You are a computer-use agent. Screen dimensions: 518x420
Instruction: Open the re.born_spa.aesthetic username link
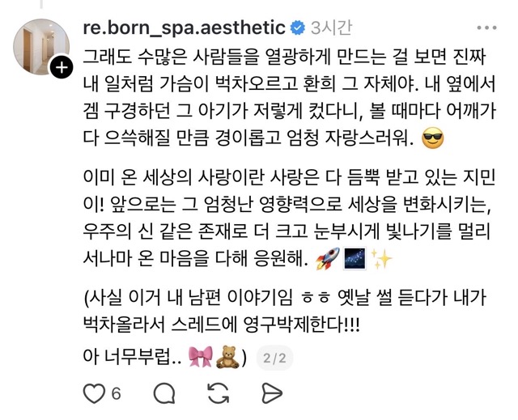point(184,28)
